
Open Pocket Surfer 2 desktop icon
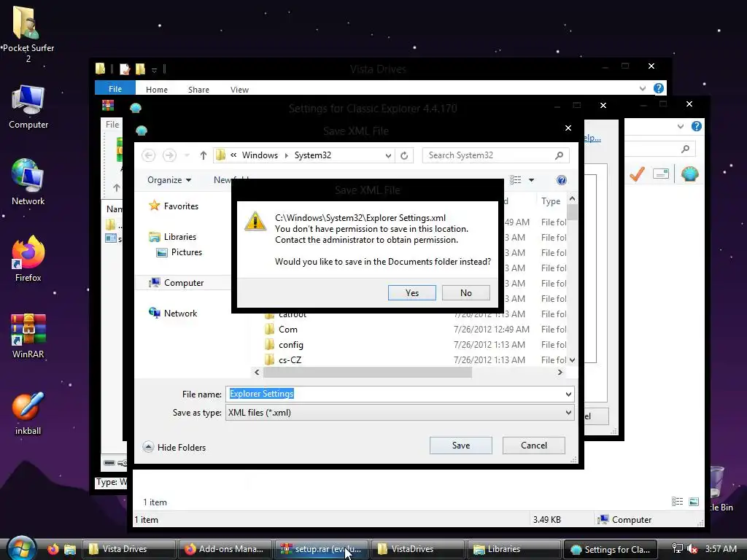28,34
